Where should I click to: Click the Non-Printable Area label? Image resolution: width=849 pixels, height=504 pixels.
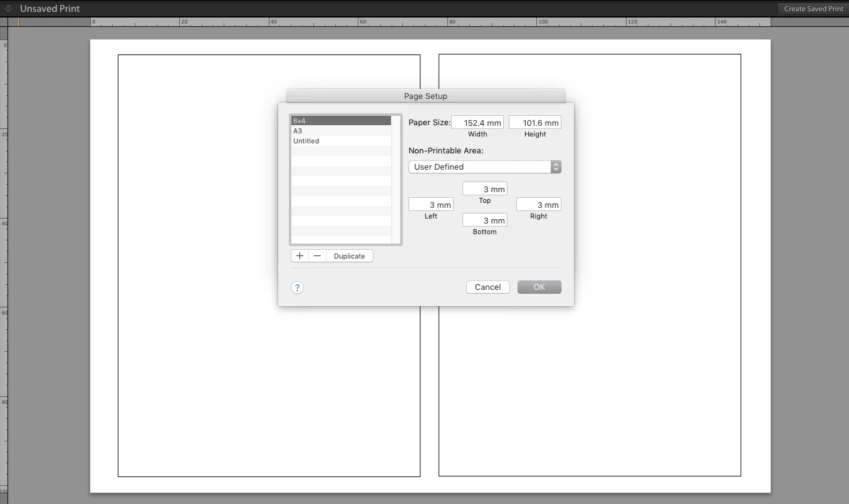[x=446, y=150]
